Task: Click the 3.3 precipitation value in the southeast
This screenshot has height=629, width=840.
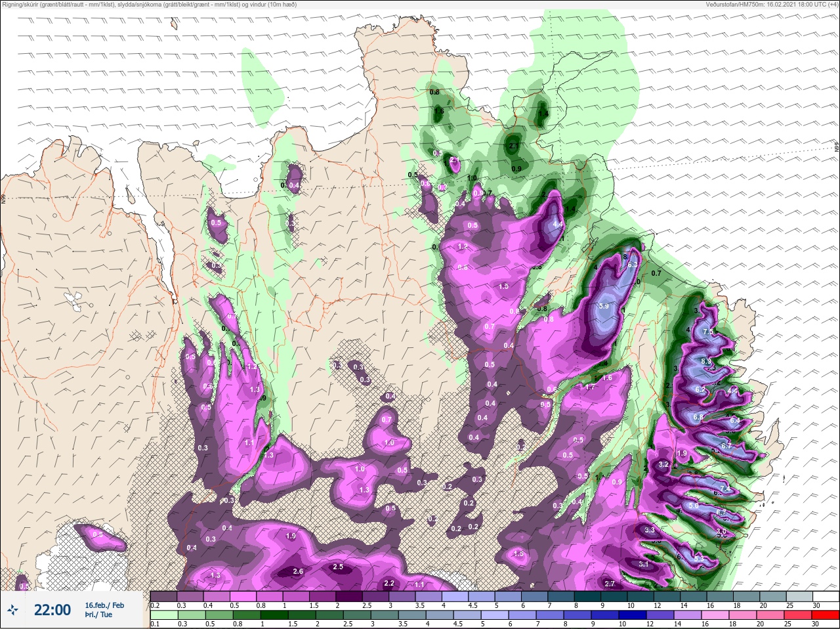Action: [650, 529]
